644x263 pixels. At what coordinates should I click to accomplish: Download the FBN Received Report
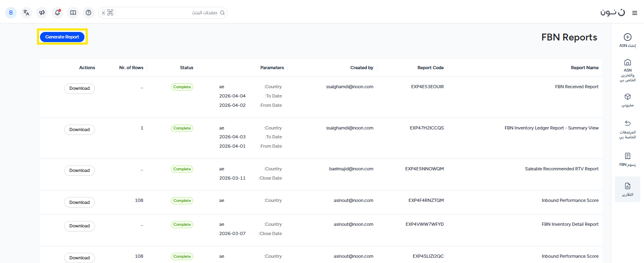(x=80, y=89)
